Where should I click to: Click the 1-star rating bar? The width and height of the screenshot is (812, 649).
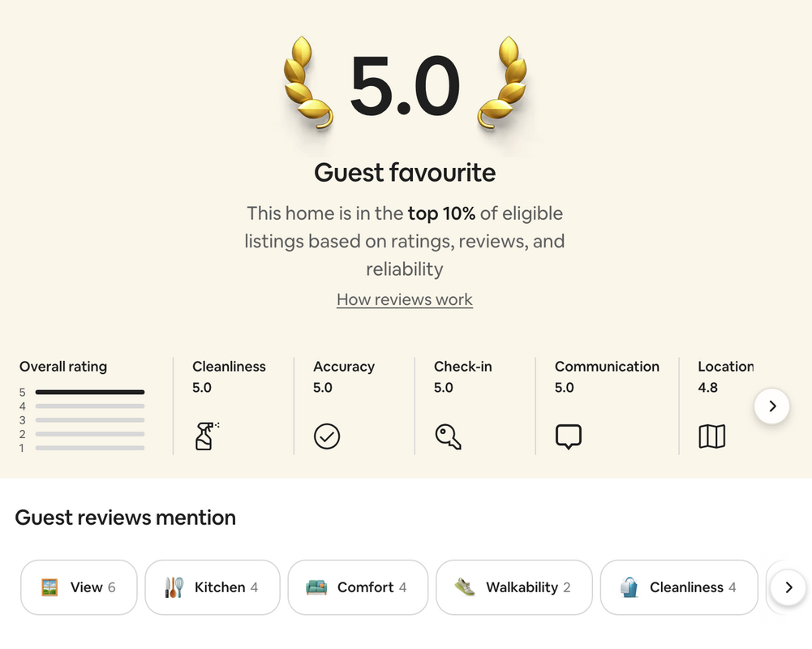(x=89, y=448)
